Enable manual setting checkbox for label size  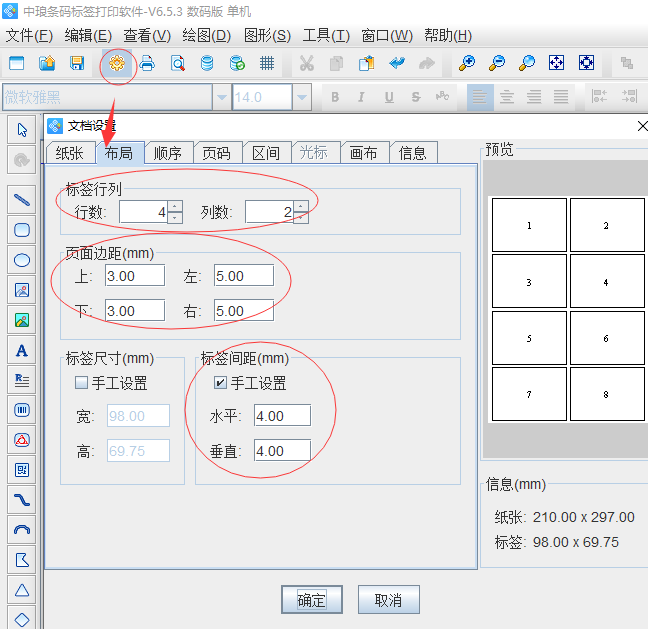[x=81, y=383]
